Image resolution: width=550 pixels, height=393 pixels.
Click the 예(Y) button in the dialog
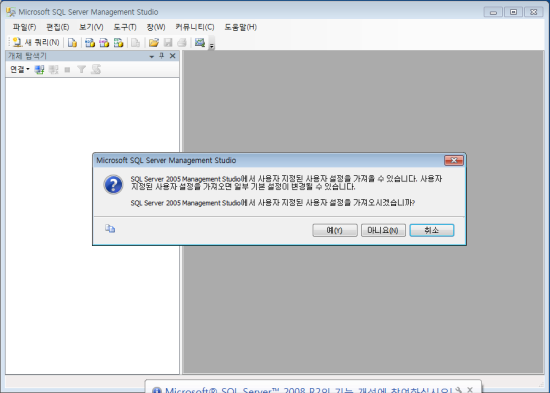pos(335,230)
